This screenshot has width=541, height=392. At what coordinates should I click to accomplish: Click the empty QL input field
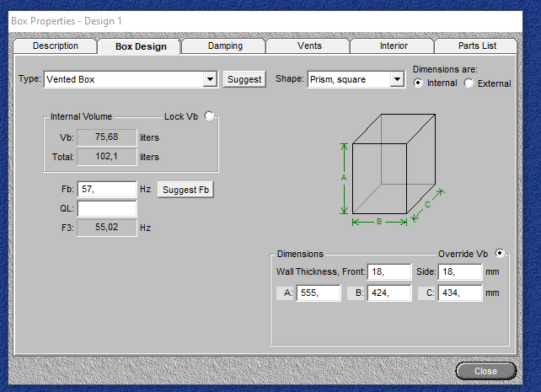click(x=107, y=209)
